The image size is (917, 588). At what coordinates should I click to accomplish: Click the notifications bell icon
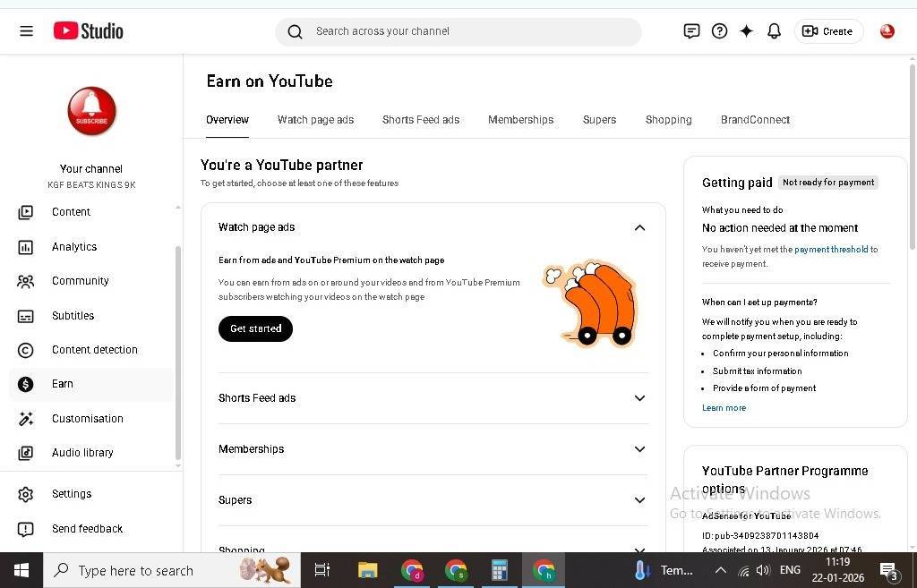pos(774,31)
